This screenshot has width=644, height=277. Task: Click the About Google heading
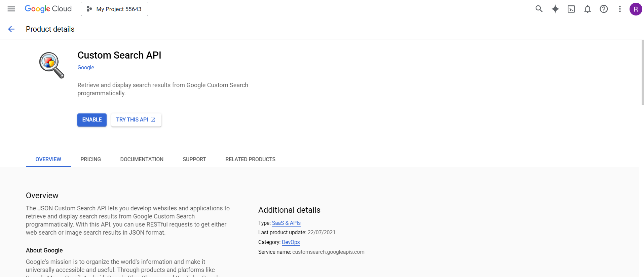[x=44, y=250]
